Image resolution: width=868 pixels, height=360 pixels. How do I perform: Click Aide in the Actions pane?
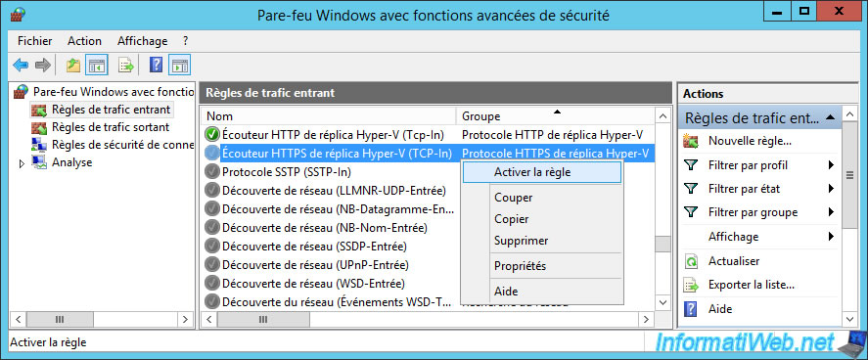coord(720,308)
